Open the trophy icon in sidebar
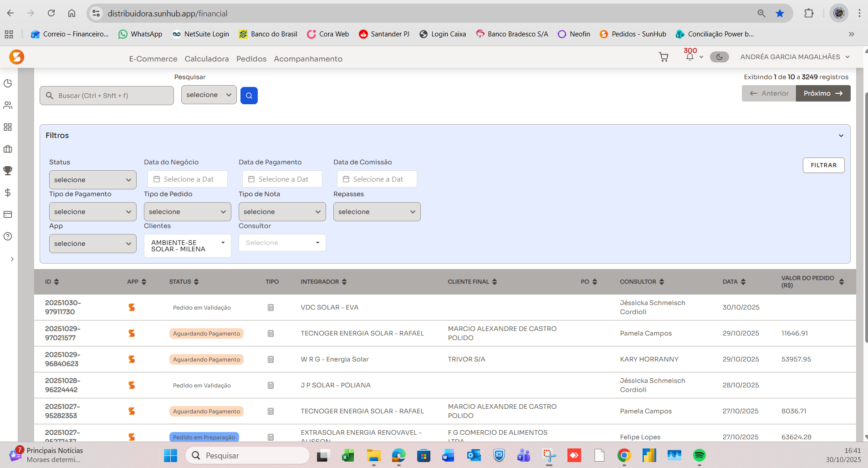868x468 pixels. pos(8,171)
